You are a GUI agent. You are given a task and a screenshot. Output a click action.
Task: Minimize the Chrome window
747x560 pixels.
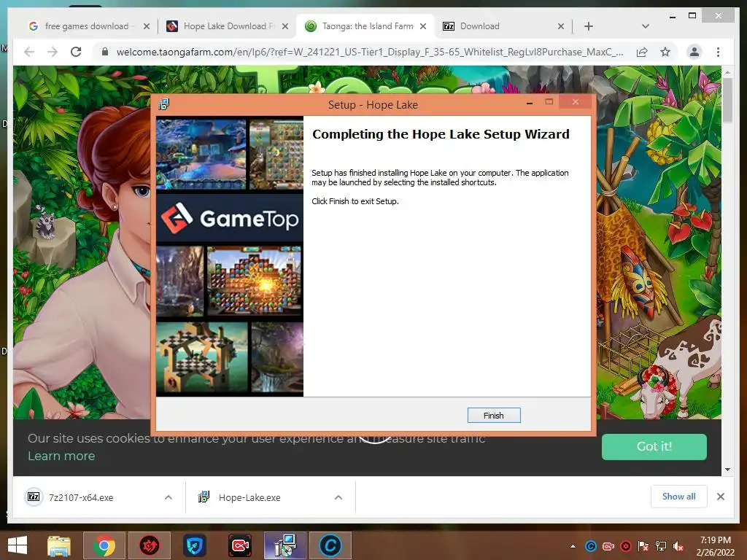click(x=672, y=17)
